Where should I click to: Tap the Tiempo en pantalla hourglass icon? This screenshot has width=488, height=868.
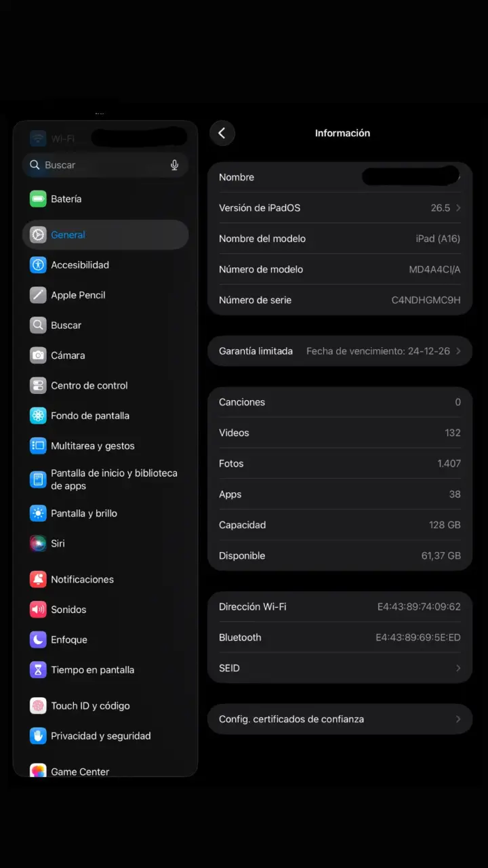38,670
